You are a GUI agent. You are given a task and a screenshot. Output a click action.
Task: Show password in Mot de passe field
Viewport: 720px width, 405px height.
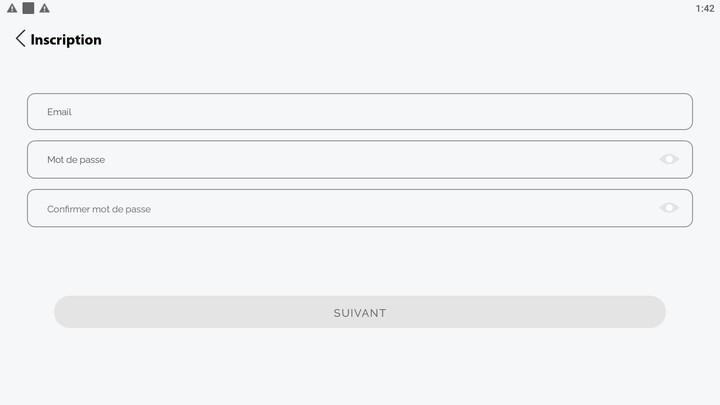tap(669, 159)
